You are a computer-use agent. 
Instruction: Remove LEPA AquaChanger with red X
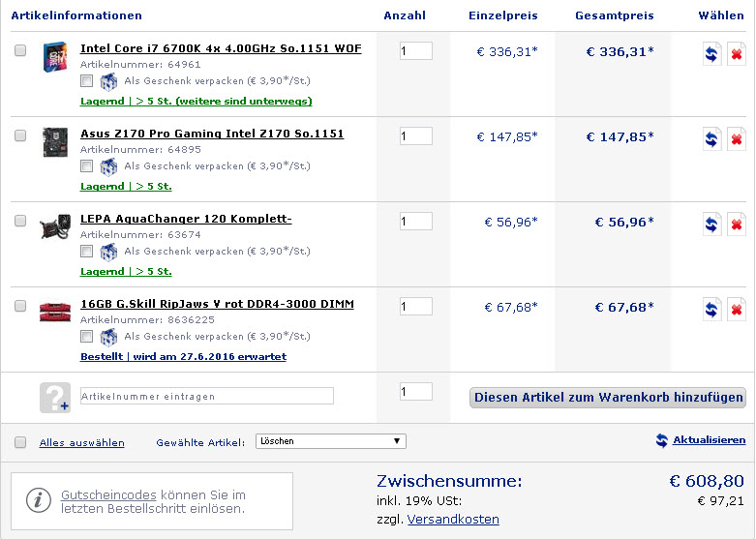tap(737, 225)
